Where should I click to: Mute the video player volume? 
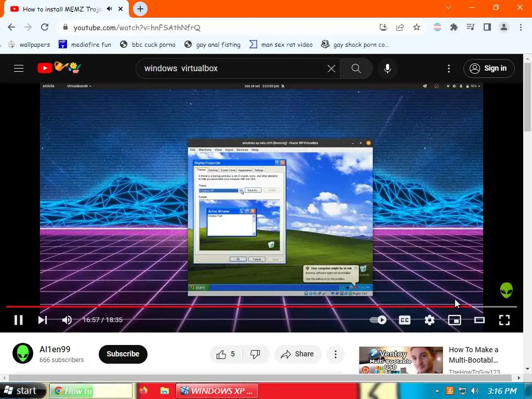[67, 320]
